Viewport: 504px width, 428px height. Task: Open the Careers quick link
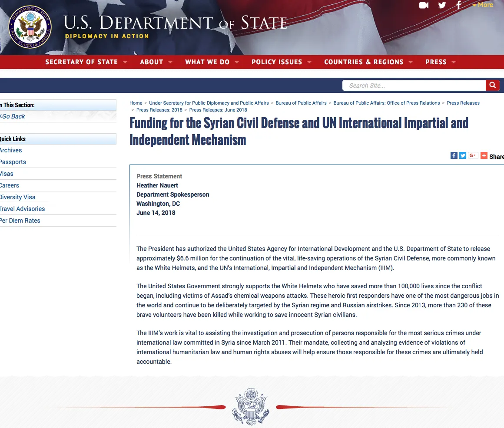coord(9,186)
